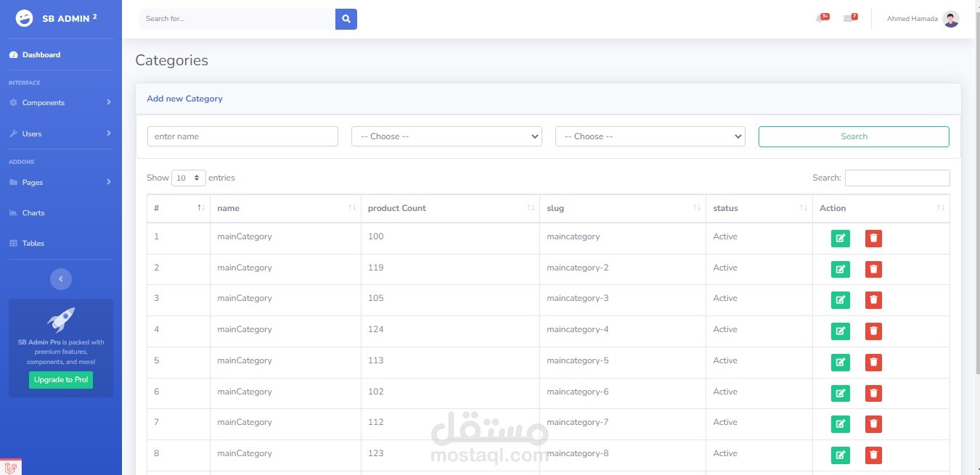Click the enter name input field
Viewport: 980px width, 475px height.
242,136
